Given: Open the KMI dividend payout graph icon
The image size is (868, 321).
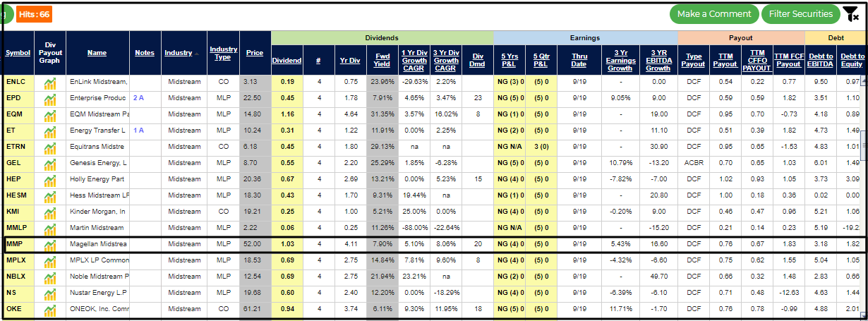Looking at the screenshot, I should (x=50, y=212).
